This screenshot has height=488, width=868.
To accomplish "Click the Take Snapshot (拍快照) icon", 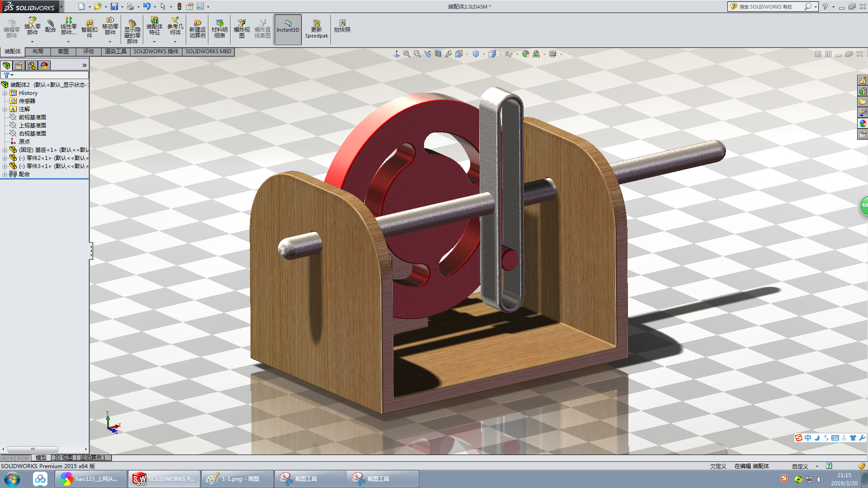I will click(x=342, y=26).
